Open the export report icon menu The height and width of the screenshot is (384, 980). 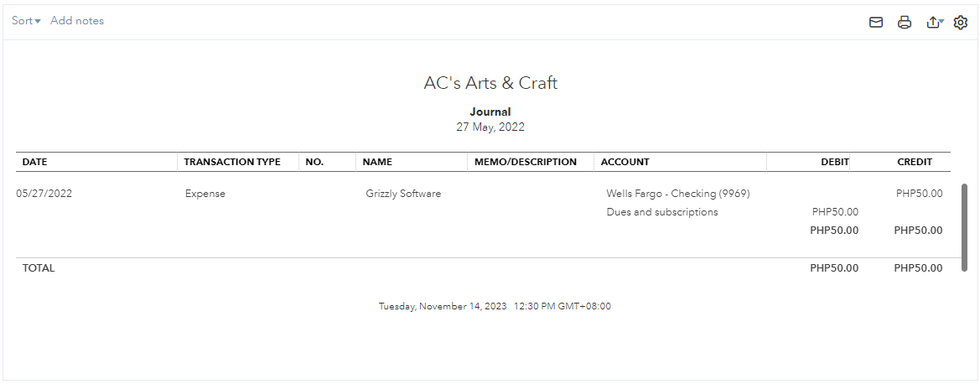point(934,23)
